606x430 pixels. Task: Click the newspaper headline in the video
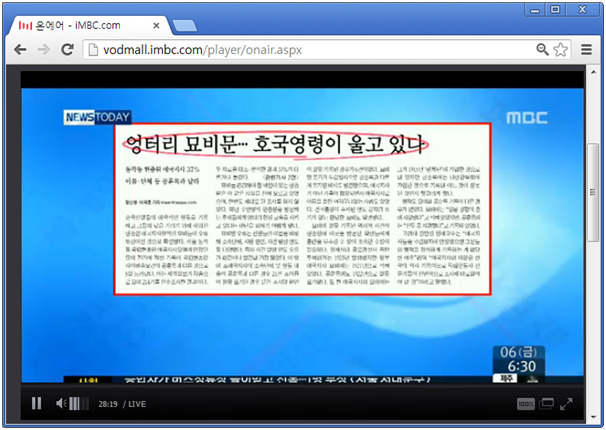tap(275, 142)
